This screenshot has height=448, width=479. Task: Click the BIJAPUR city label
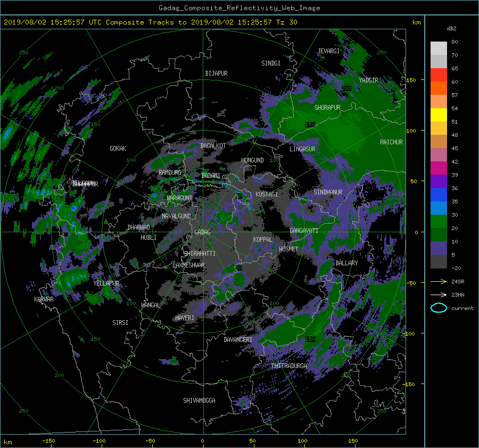click(216, 74)
